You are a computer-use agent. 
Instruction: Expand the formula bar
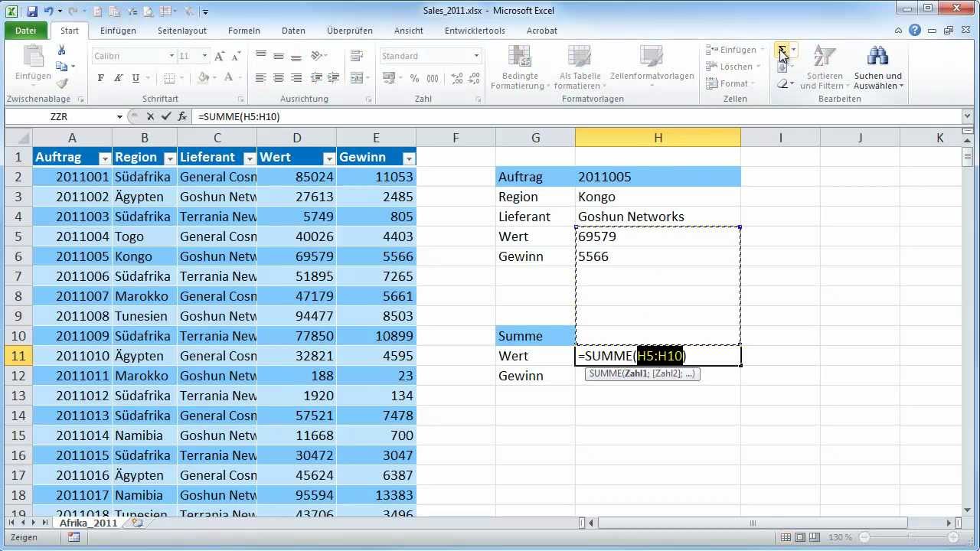pos(968,116)
